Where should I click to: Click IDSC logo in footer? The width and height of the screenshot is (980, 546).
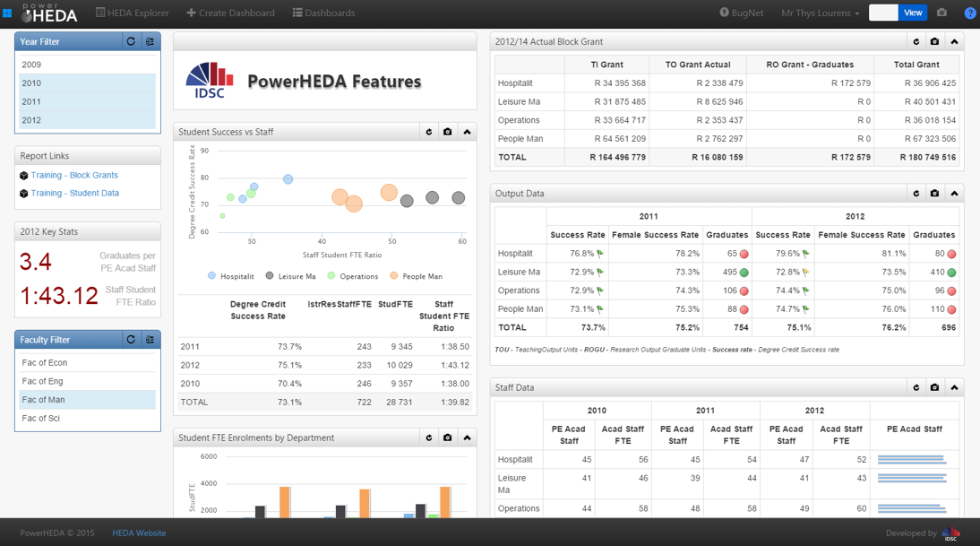click(x=950, y=533)
